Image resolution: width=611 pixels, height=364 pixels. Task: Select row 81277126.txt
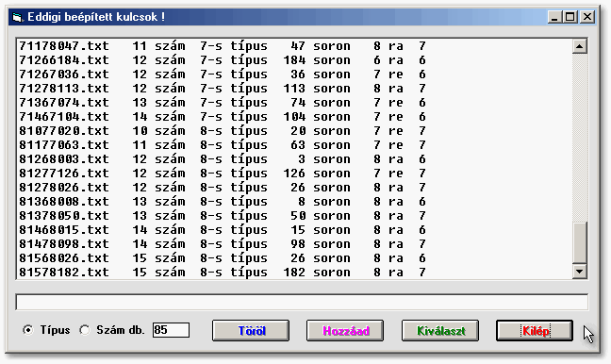click(294, 173)
